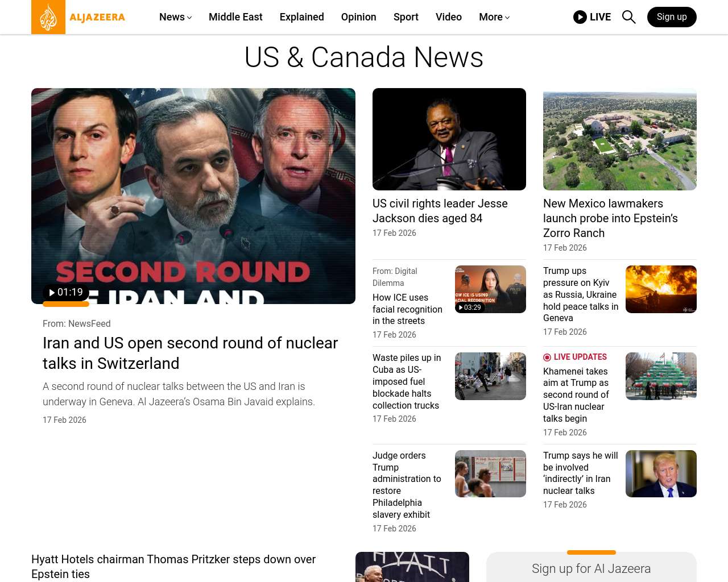Click the LIVE play icon

580,17
